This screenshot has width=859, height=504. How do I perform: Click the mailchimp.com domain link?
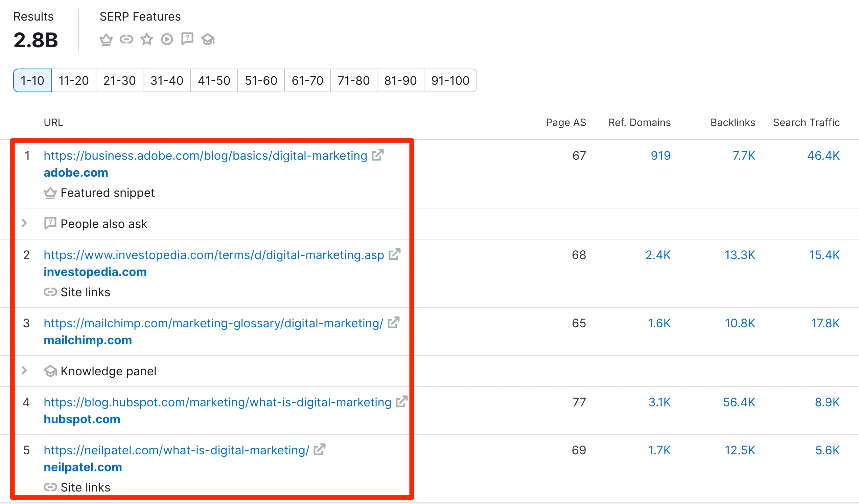(x=88, y=340)
